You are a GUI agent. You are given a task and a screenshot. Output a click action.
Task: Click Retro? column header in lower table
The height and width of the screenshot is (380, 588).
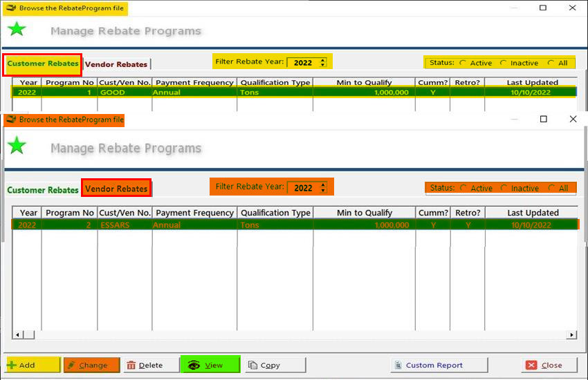tap(468, 213)
